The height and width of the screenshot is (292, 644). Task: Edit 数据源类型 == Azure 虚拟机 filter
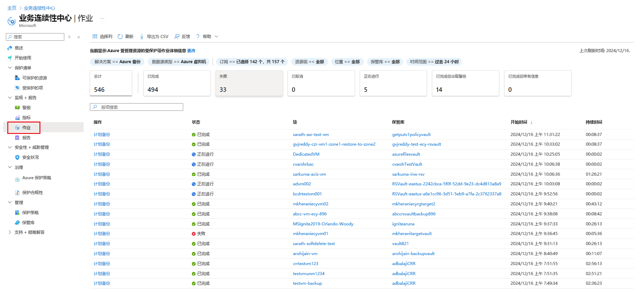coord(179,62)
